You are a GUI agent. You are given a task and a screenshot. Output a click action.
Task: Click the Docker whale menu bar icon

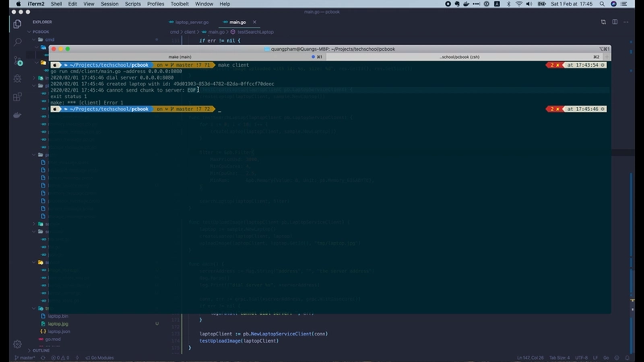(x=466, y=4)
